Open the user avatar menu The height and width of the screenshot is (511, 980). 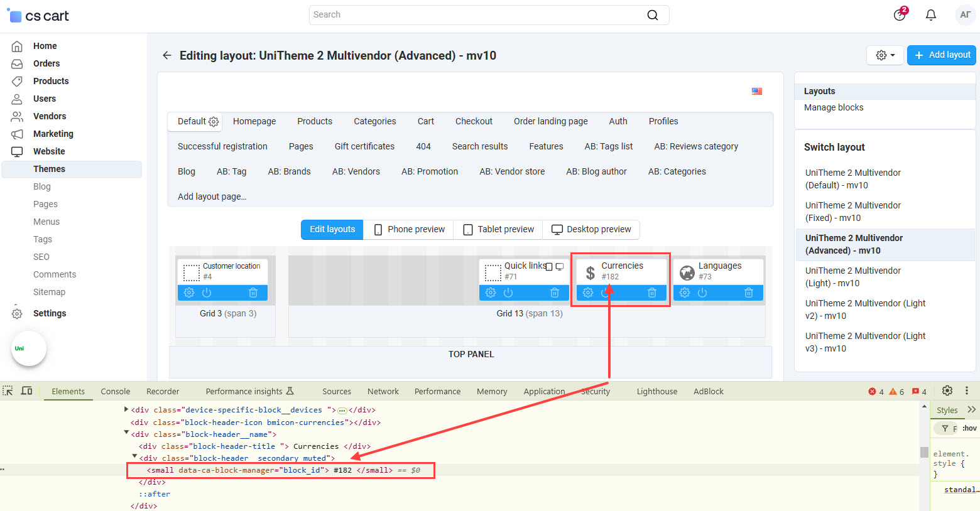(x=966, y=15)
